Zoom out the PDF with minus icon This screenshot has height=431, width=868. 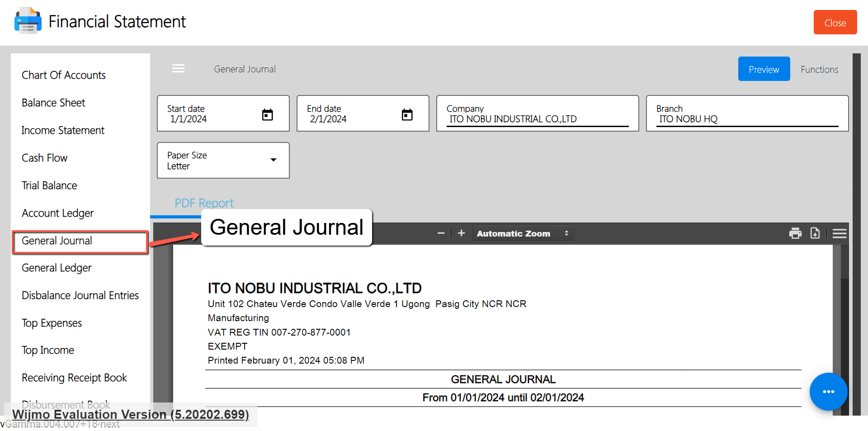tap(441, 233)
